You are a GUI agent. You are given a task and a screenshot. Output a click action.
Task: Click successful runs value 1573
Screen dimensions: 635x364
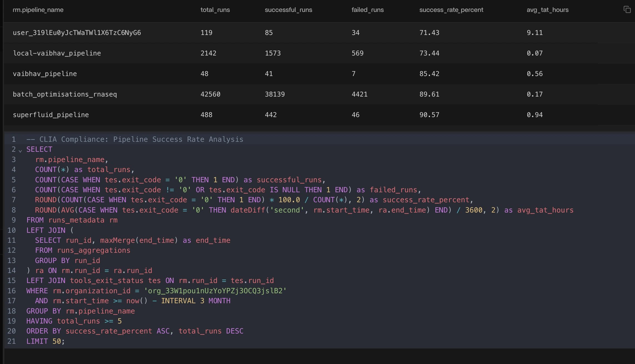coord(273,53)
